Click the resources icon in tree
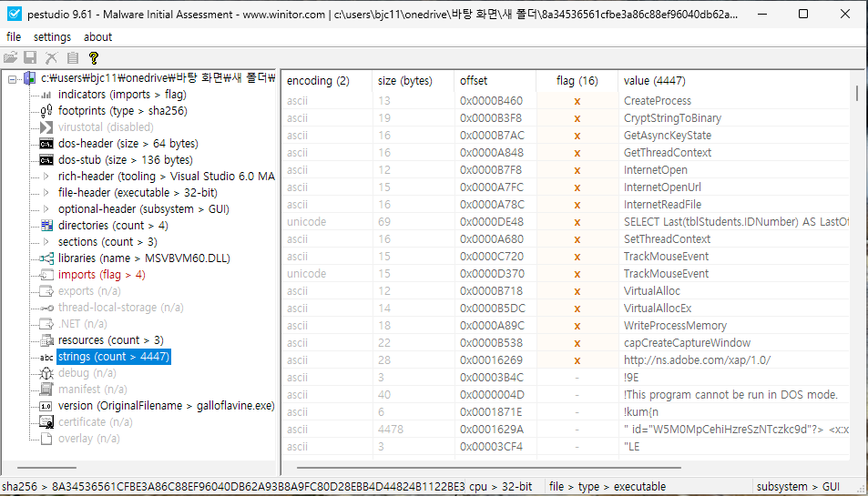This screenshot has height=496, width=868. 46,340
